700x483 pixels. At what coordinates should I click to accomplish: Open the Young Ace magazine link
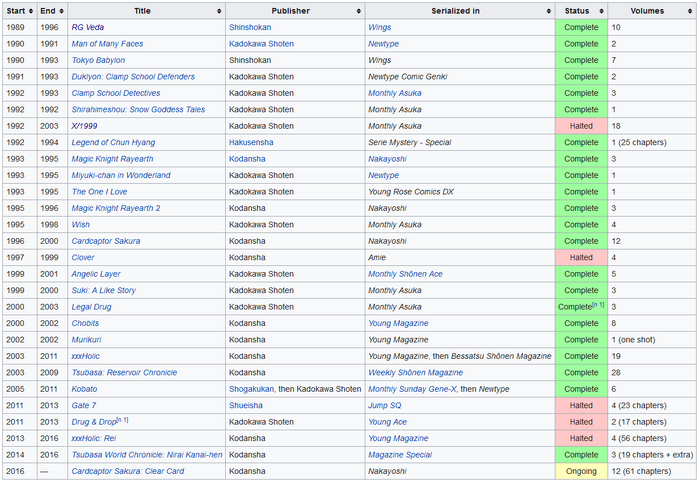(388, 422)
